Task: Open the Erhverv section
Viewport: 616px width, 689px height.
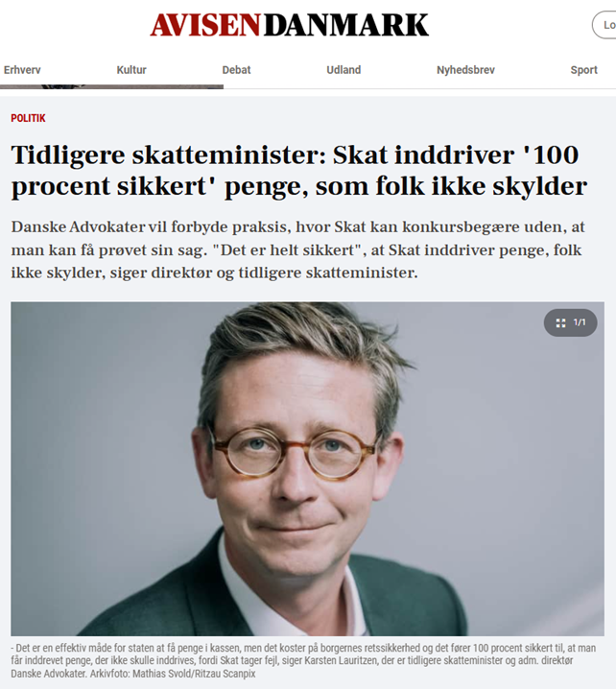Action: (22, 70)
